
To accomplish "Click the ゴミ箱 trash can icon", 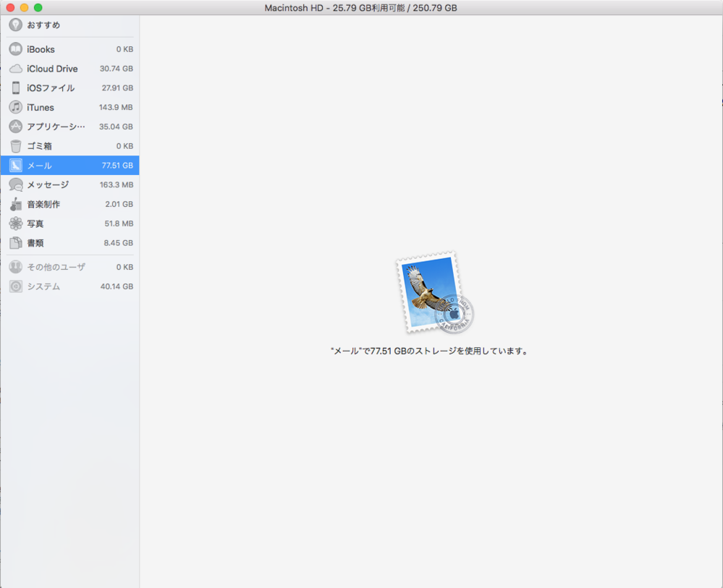I will [x=16, y=146].
